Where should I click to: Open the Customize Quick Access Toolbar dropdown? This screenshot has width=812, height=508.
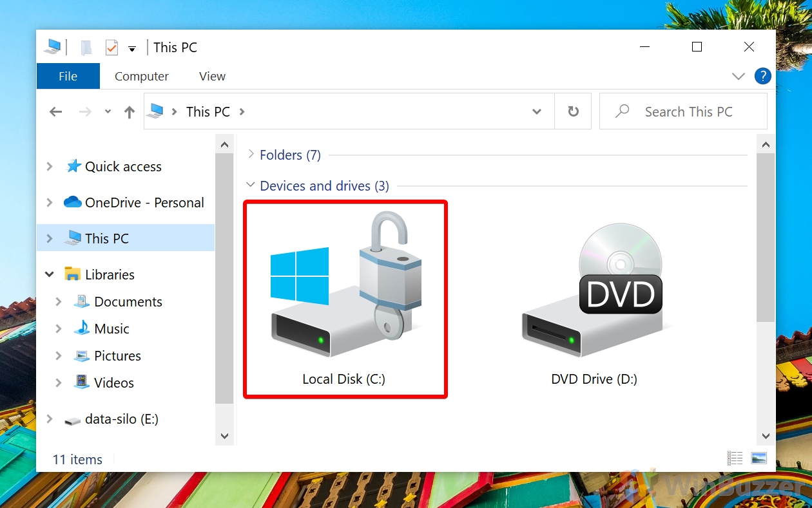point(132,49)
